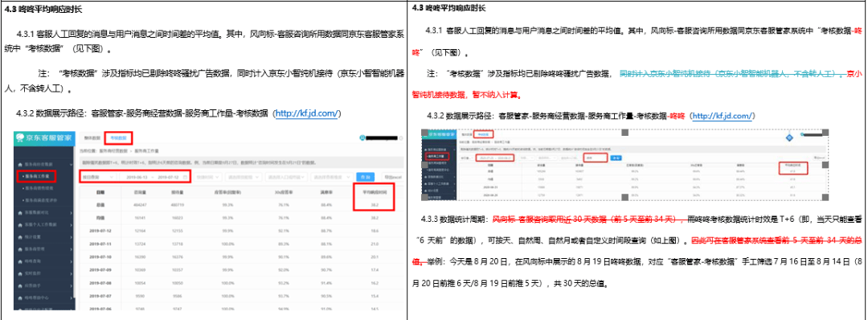Select the red-boxed 考核数据 tab in right document screenshot
Viewport: 868px width, 320px height.
coord(484,134)
